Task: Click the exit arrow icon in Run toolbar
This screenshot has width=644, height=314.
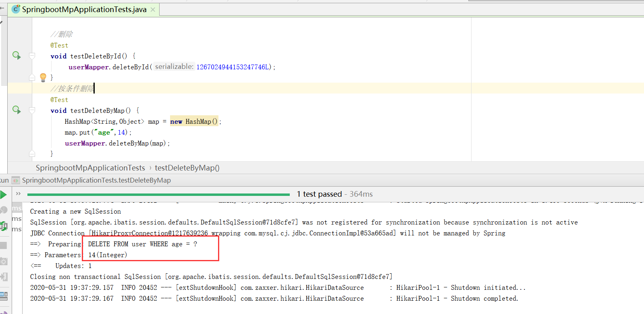Action: pos(4,277)
